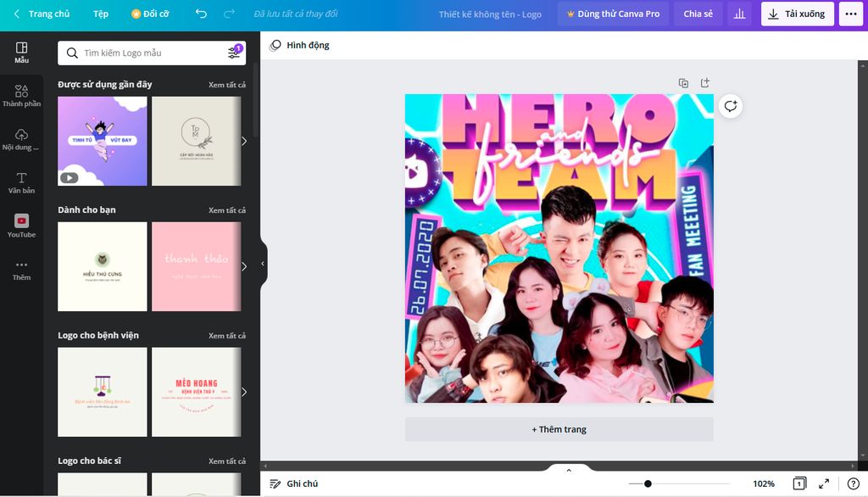Viewport: 868px width, 497px height.
Task: Click the Chia sẻ share button
Action: [698, 14]
